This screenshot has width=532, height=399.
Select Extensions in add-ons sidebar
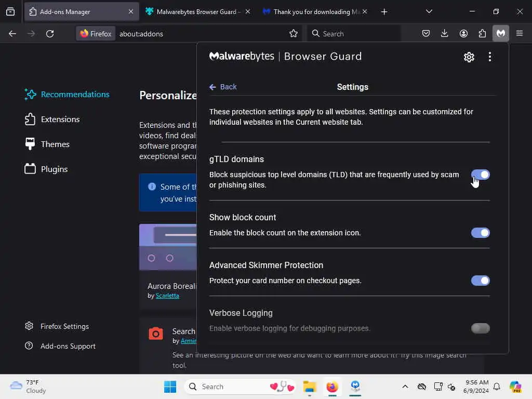52,119
